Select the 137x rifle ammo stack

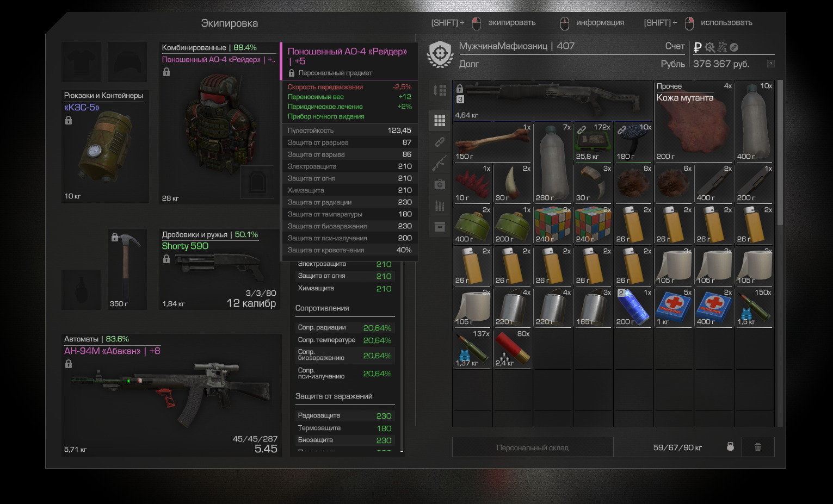[x=472, y=349]
